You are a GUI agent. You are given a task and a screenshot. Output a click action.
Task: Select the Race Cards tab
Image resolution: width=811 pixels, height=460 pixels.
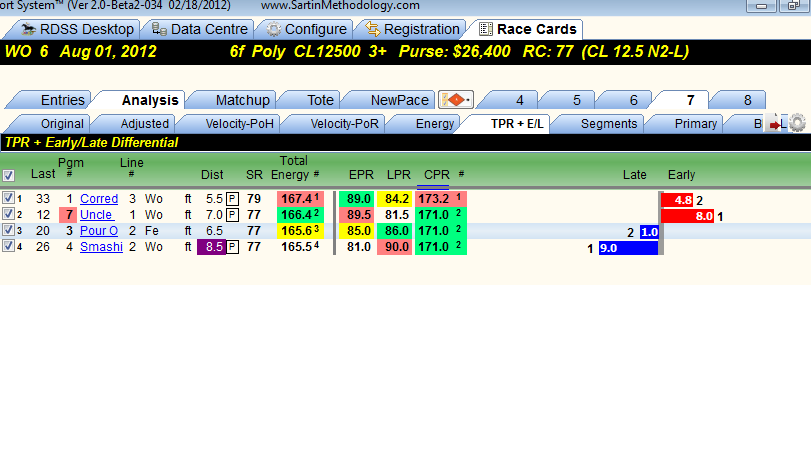click(527, 29)
